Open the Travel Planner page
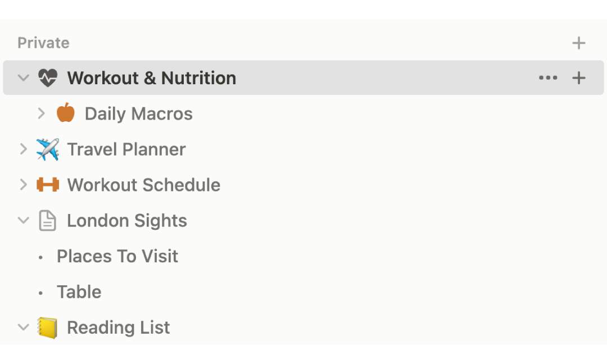 coord(126,149)
